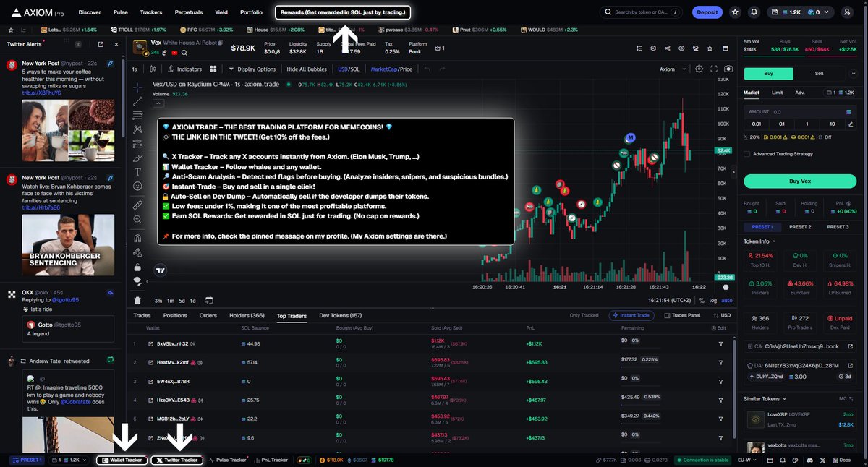Select the 5d chart timeframe
Viewport: 868px width, 467px height.
(182, 300)
